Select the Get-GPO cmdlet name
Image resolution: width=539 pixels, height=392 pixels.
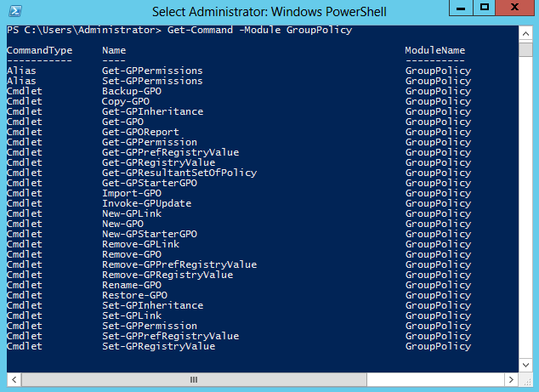coord(122,122)
